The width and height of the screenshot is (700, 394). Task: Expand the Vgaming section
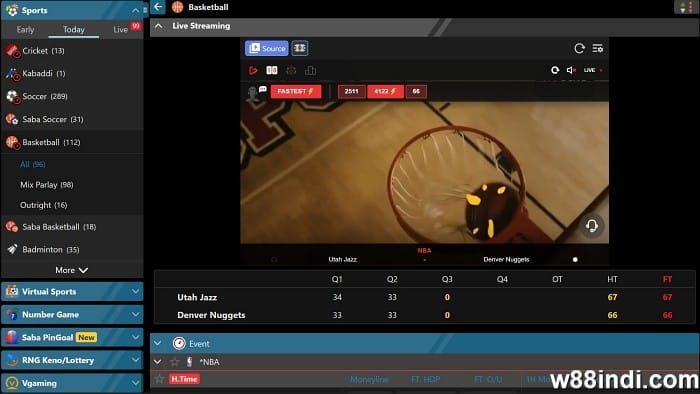[72, 383]
